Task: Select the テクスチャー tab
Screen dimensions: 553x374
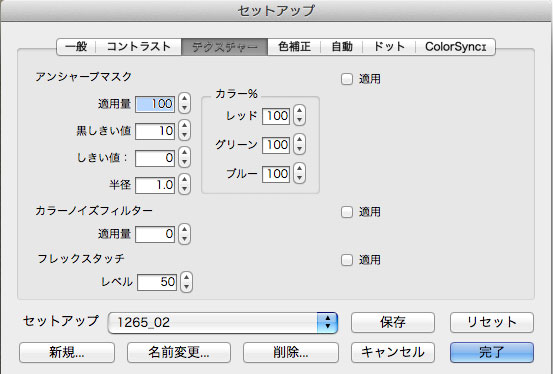Action: tap(225, 47)
